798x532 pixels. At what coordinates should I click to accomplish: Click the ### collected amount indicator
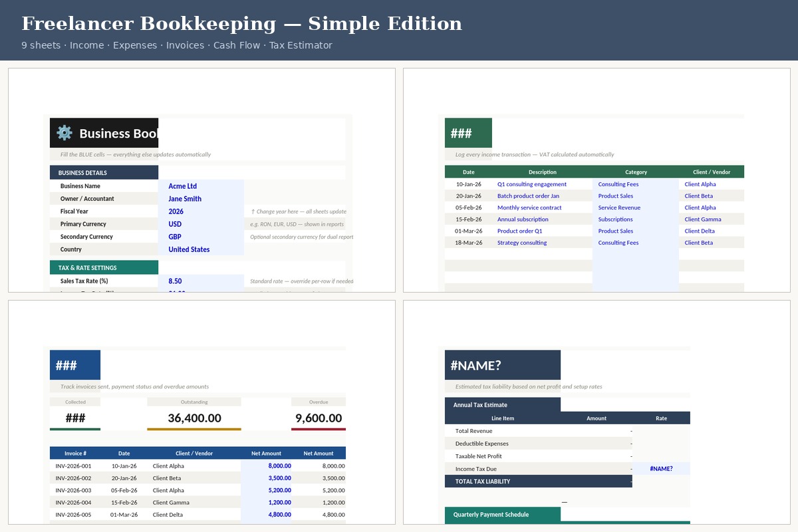75,418
